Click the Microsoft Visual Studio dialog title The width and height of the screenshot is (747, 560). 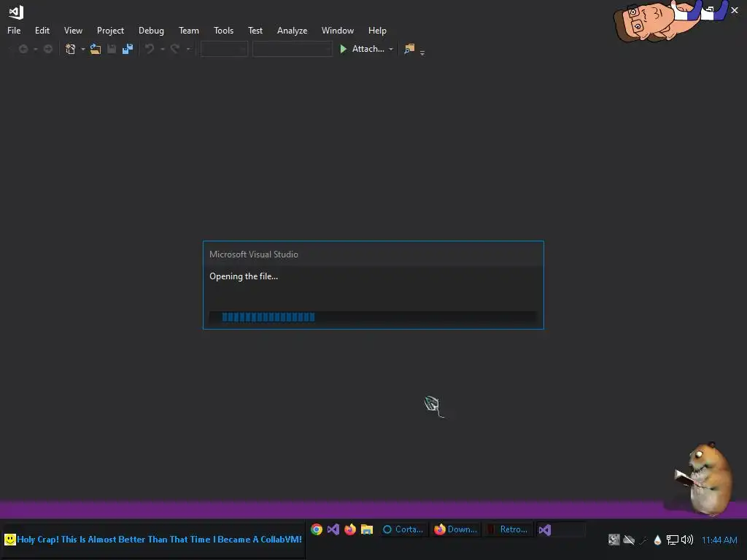[253, 254]
